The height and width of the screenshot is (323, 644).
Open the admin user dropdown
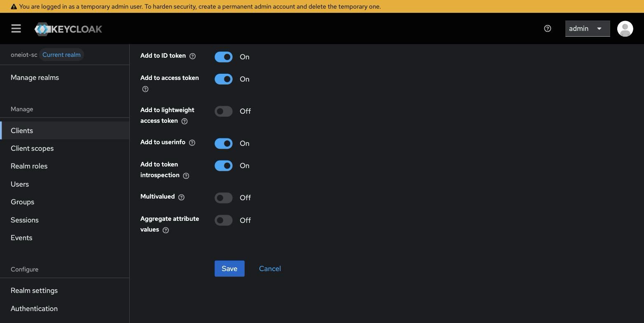(587, 28)
